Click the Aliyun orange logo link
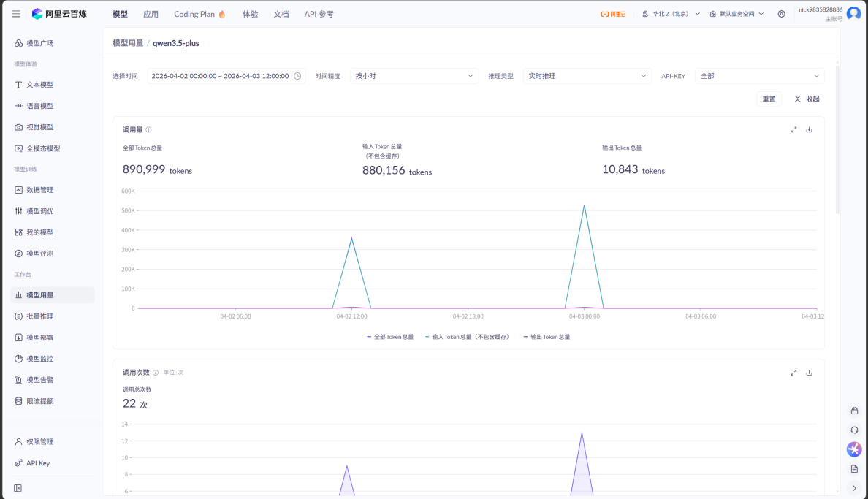The image size is (868, 499). (613, 14)
